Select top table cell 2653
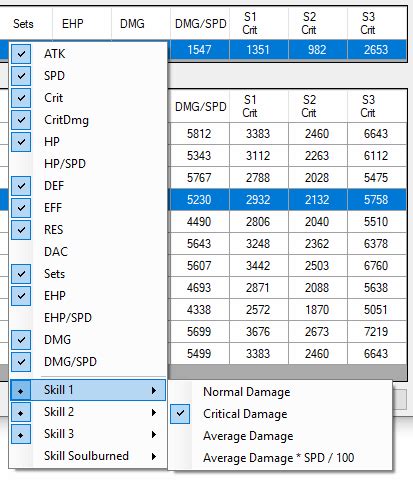The image size is (413, 481). (x=377, y=50)
